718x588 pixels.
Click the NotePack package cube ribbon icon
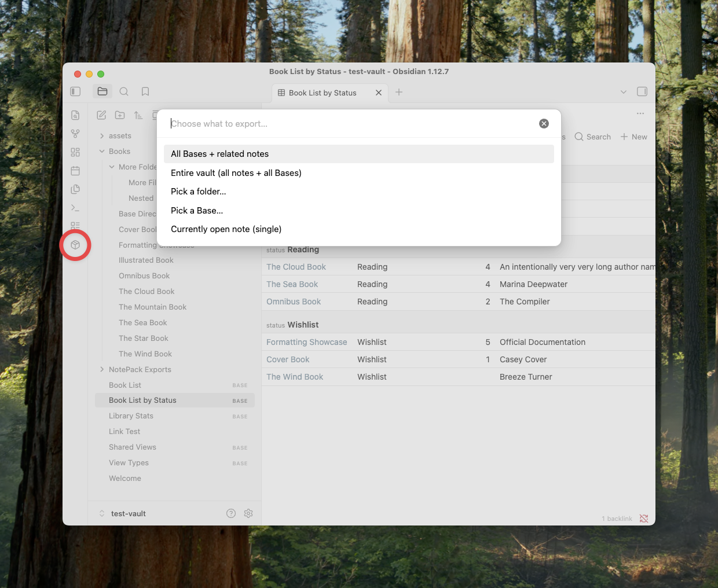[75, 245]
